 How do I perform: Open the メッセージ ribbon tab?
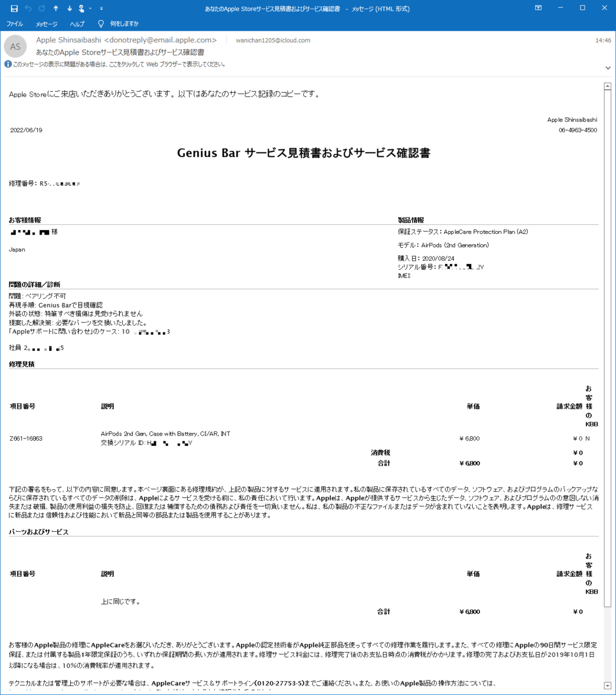[46, 24]
